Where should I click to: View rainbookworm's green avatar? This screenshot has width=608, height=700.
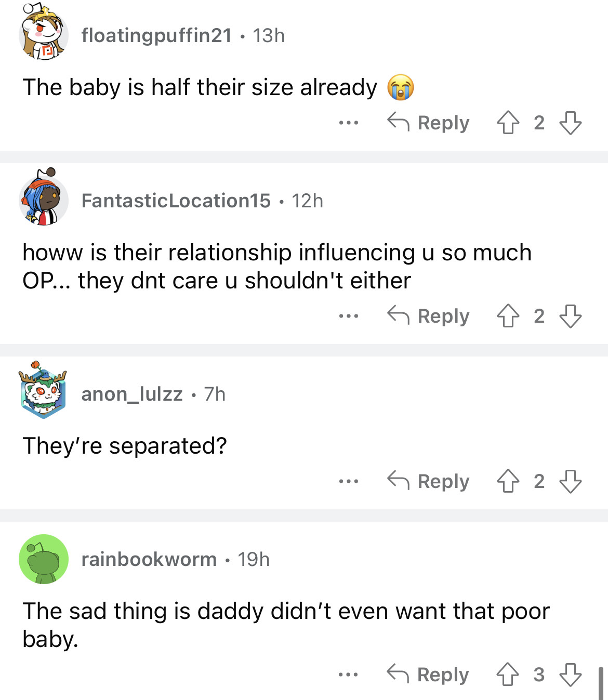coord(44,559)
